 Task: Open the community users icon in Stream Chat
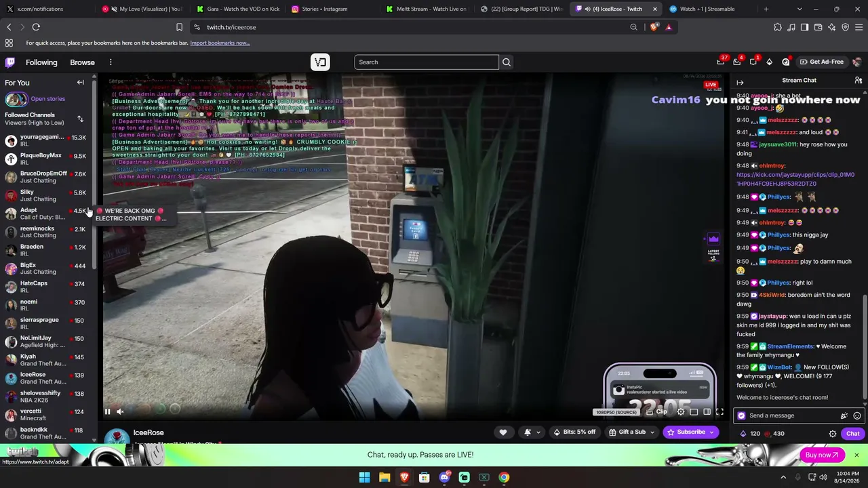tap(858, 81)
